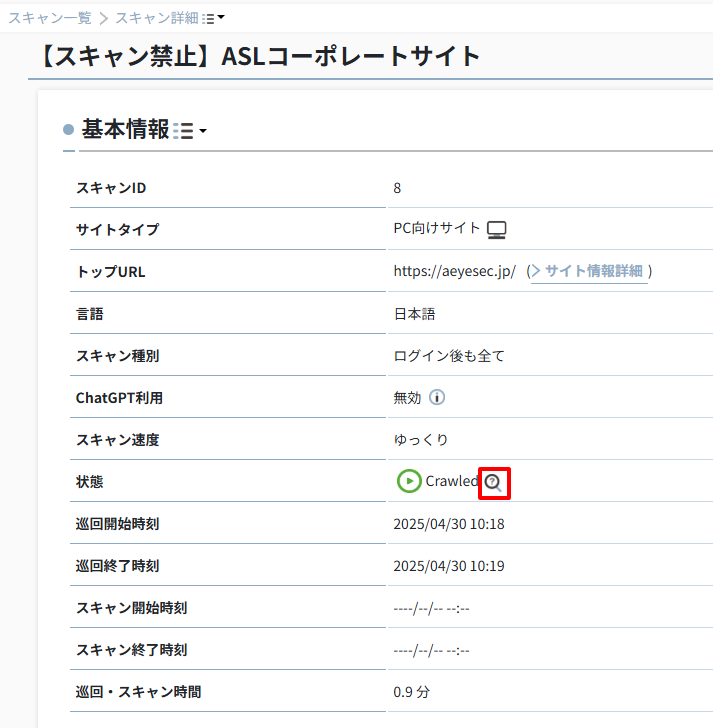Click the 基本情報 section heading
Screen dimensions: 713x728
pos(125,129)
